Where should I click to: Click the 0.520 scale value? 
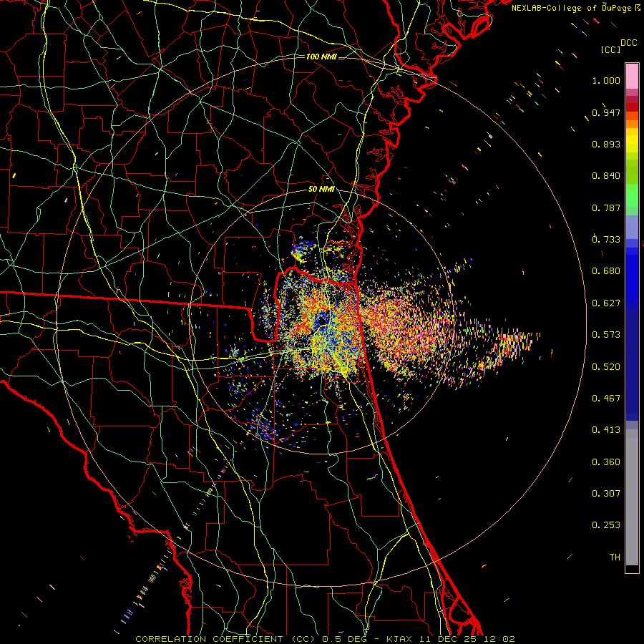pyautogui.click(x=606, y=367)
